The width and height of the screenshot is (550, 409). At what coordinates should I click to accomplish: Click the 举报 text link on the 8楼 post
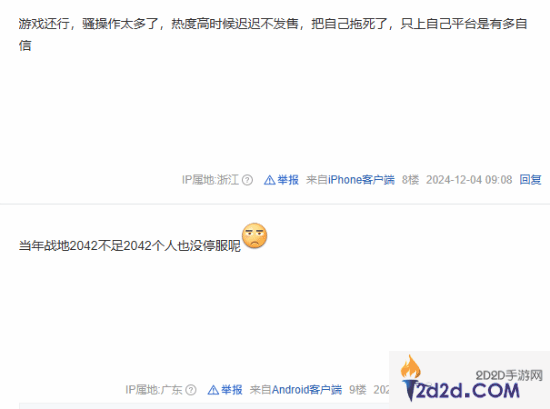pos(288,180)
